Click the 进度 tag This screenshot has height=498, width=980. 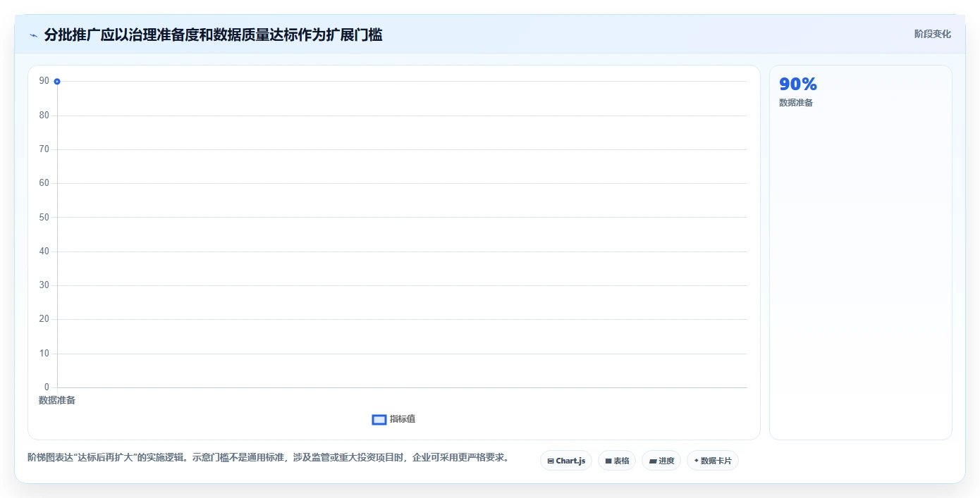(661, 461)
